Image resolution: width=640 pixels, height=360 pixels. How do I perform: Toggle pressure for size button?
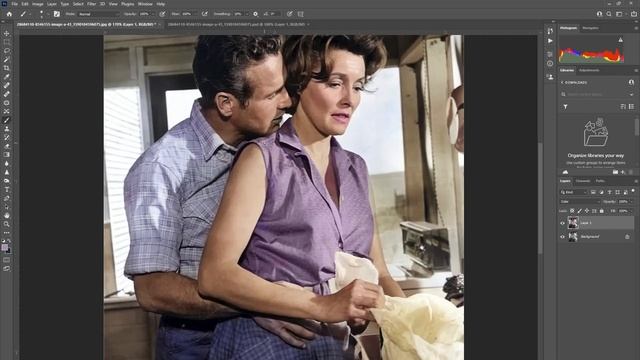tap(290, 14)
